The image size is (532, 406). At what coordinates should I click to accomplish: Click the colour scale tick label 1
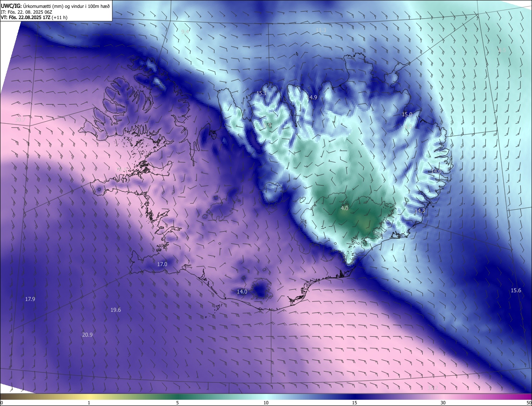[89, 403]
